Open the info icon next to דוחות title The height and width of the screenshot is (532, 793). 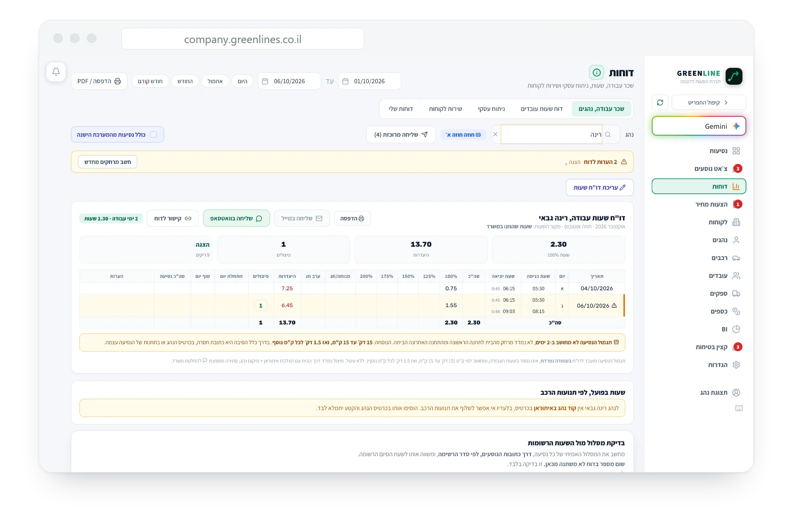597,72
